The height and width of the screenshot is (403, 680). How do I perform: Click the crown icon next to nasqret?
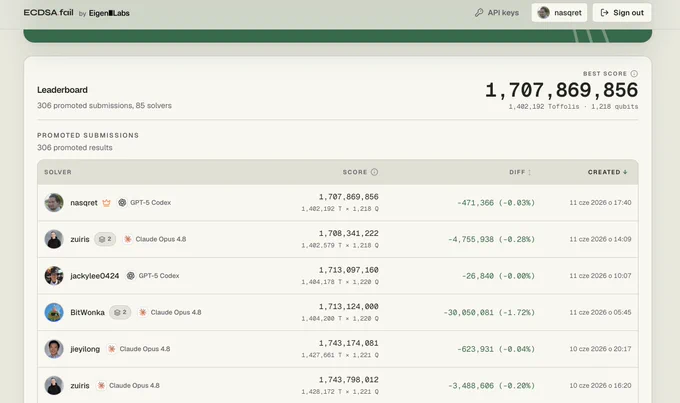point(106,203)
